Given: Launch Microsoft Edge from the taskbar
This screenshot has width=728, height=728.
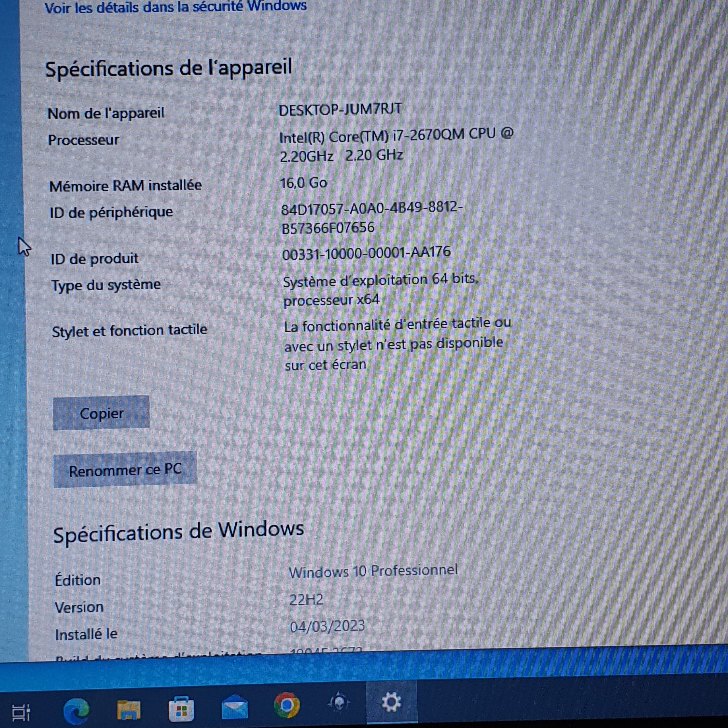Looking at the screenshot, I should (76, 711).
